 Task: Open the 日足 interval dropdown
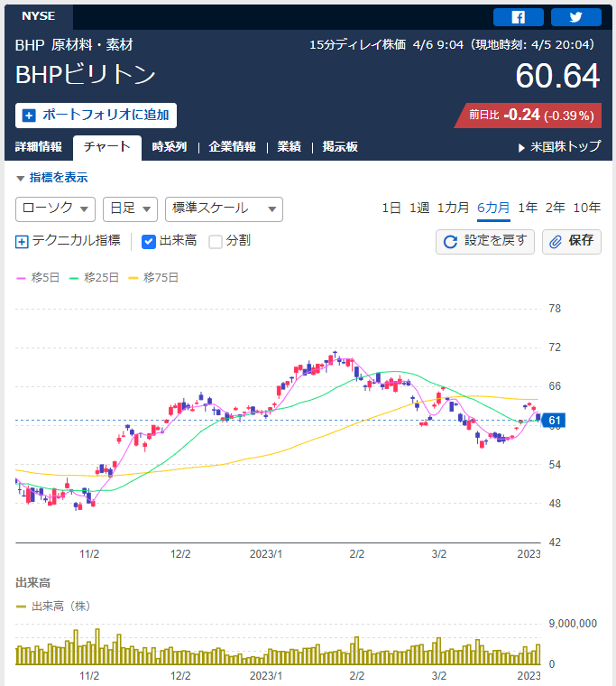coord(130,209)
